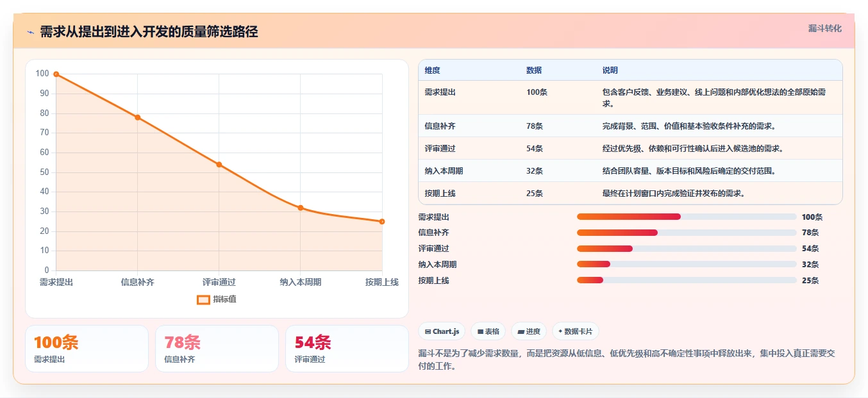Click the 78条 value in the table
Image resolution: width=868 pixels, height=398 pixels.
coord(535,126)
